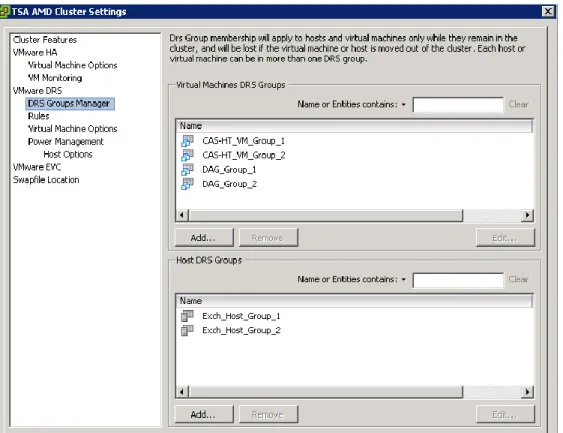
Task: Click the window title bar app icon
Action: [4, 11]
